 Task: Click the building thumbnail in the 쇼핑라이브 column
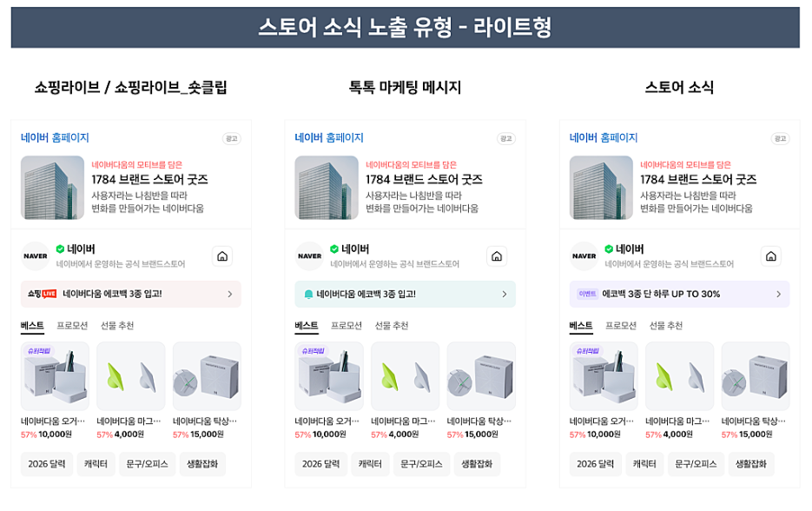(52, 188)
